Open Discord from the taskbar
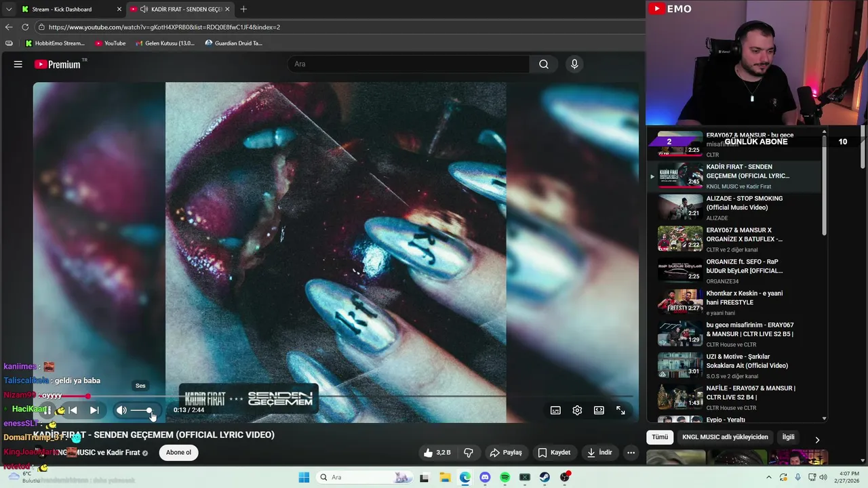868x488 pixels. point(485,477)
